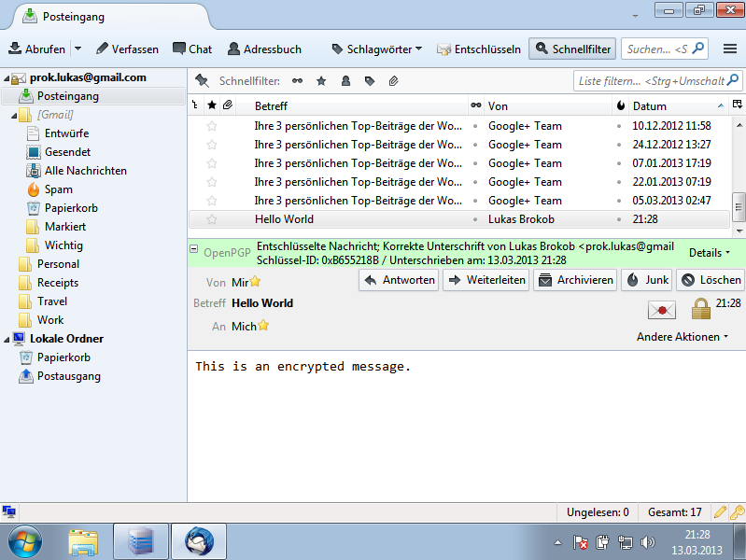The height and width of the screenshot is (560, 746).
Task: Open the Schlagwörter dropdown
Action: 377,49
